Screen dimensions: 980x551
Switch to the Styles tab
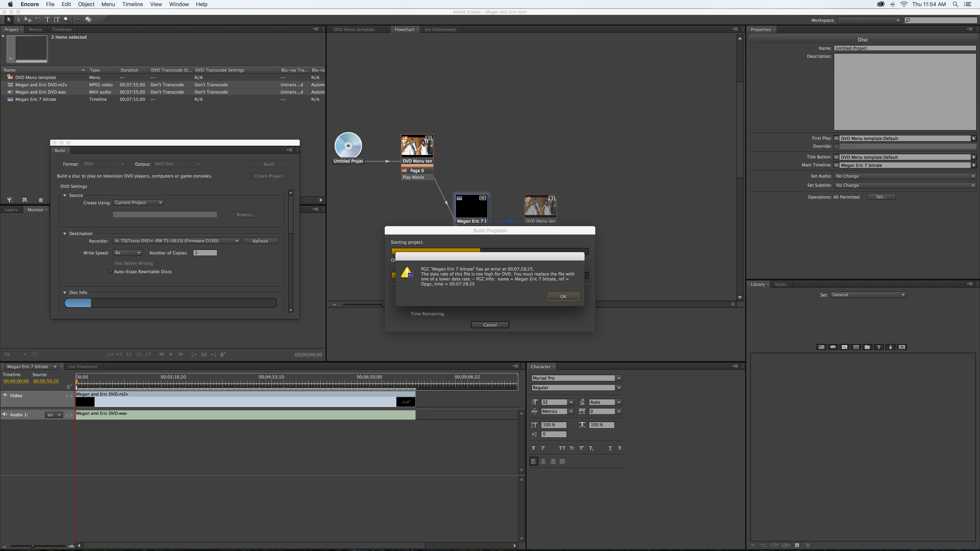tap(780, 284)
